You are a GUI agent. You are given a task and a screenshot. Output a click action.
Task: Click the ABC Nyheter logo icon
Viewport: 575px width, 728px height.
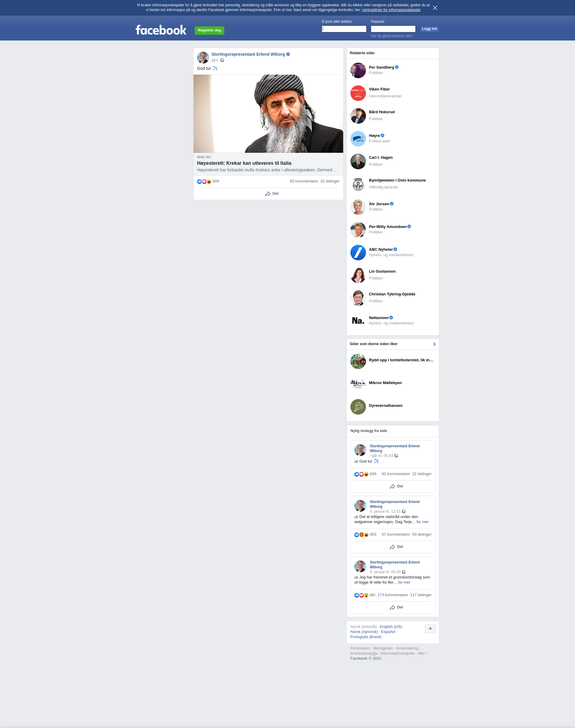coord(358,253)
